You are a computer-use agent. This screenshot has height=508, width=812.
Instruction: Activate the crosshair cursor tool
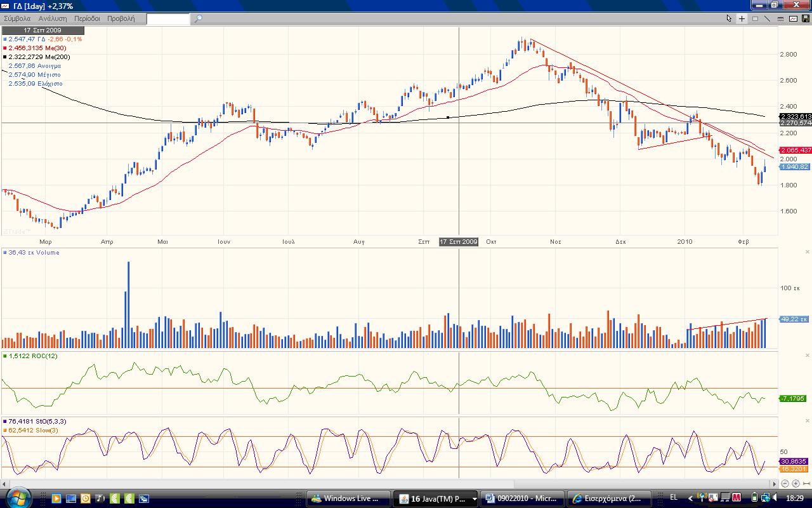[x=742, y=19]
